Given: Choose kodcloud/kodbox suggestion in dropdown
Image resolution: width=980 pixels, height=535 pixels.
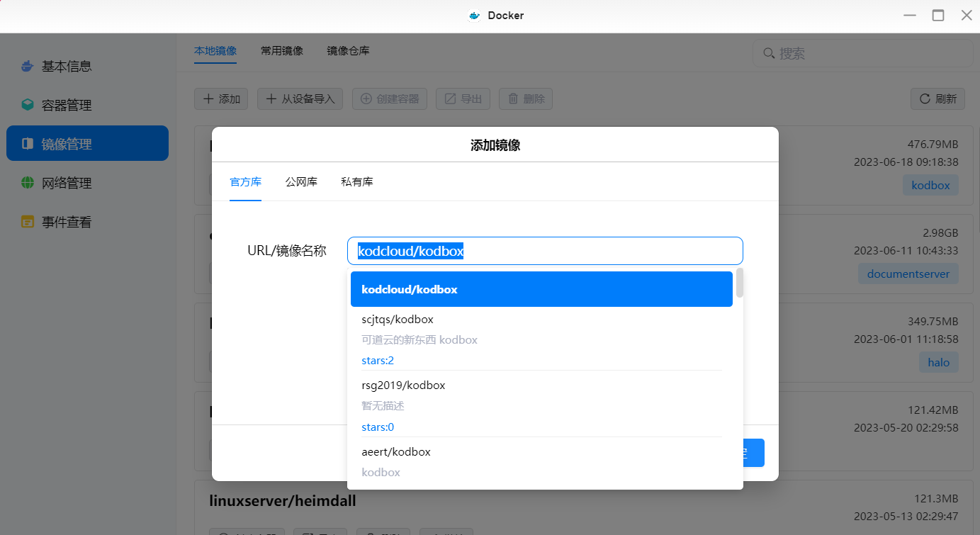Looking at the screenshot, I should (541, 289).
